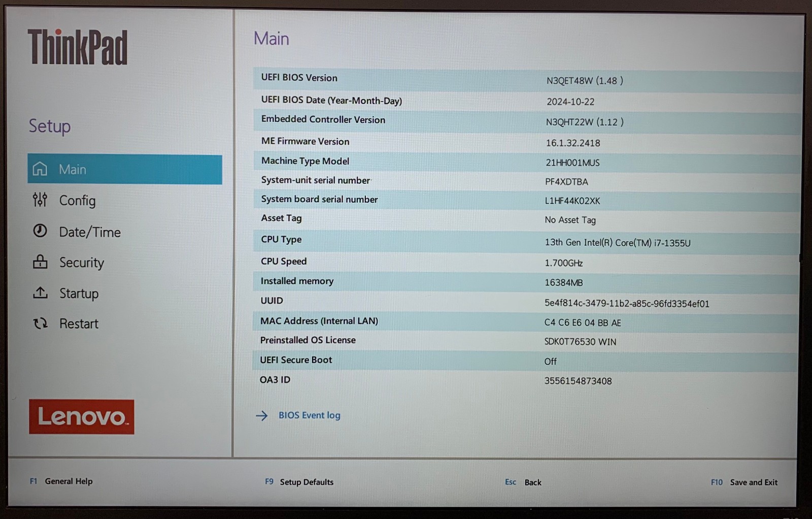Click F9 Setup Defaults
Viewport: 812px width, 519px height.
click(299, 482)
